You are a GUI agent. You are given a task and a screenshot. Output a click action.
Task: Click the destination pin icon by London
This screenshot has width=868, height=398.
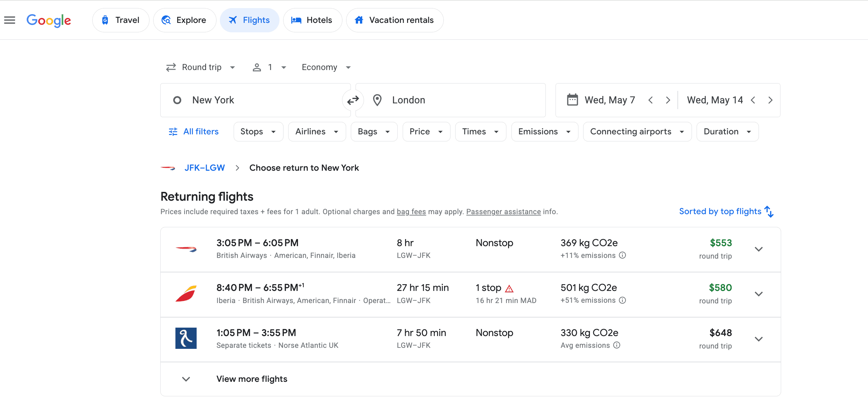point(377,100)
